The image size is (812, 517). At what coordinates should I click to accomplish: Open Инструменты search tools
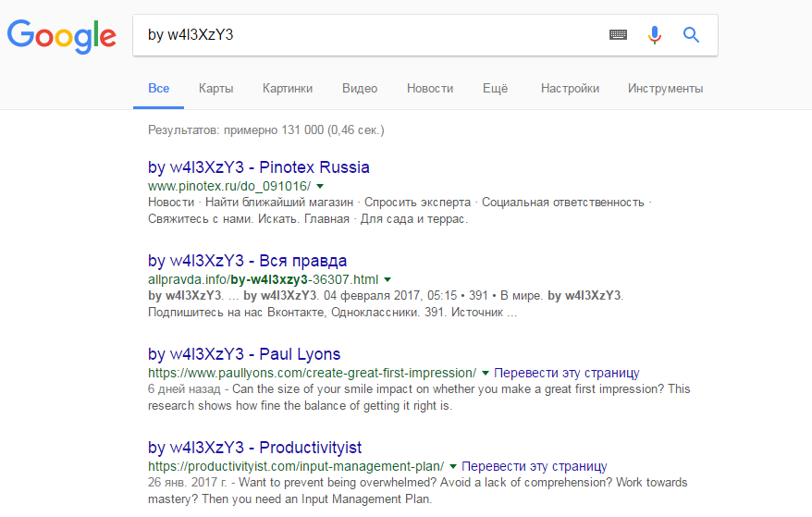pyautogui.click(x=666, y=89)
